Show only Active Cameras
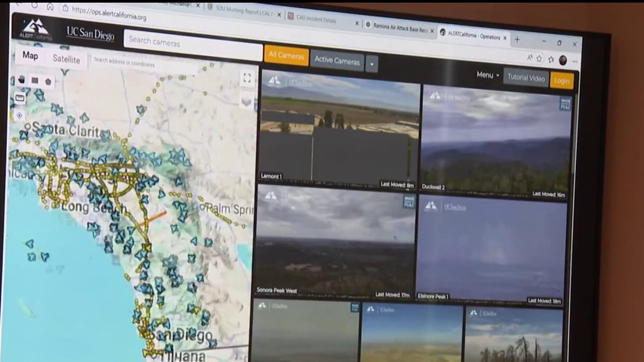The width and height of the screenshot is (644, 362). tap(337, 60)
